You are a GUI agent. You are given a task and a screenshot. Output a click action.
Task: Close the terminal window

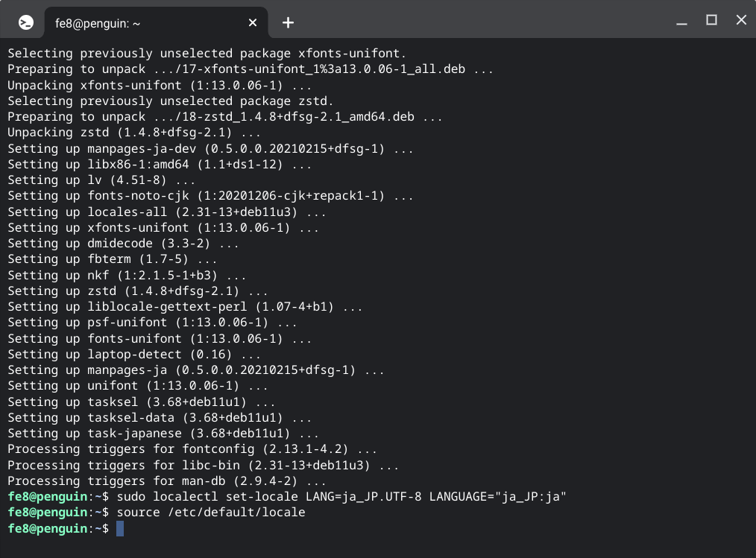[740, 21]
